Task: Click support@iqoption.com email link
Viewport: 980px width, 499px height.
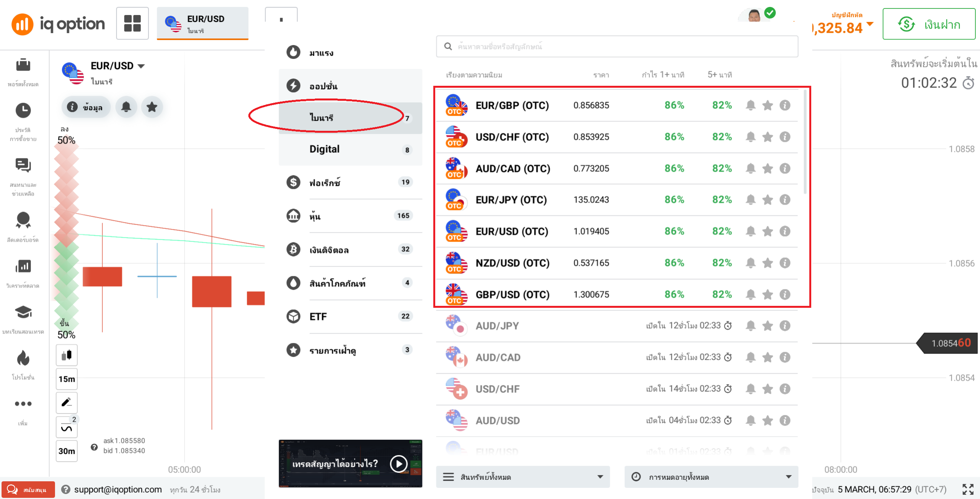Action: pyautogui.click(x=118, y=489)
